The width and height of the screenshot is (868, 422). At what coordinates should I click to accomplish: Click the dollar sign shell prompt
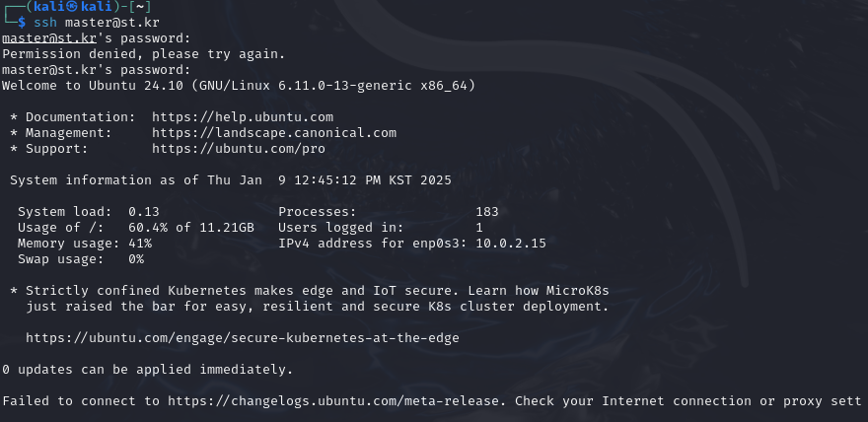click(22, 23)
